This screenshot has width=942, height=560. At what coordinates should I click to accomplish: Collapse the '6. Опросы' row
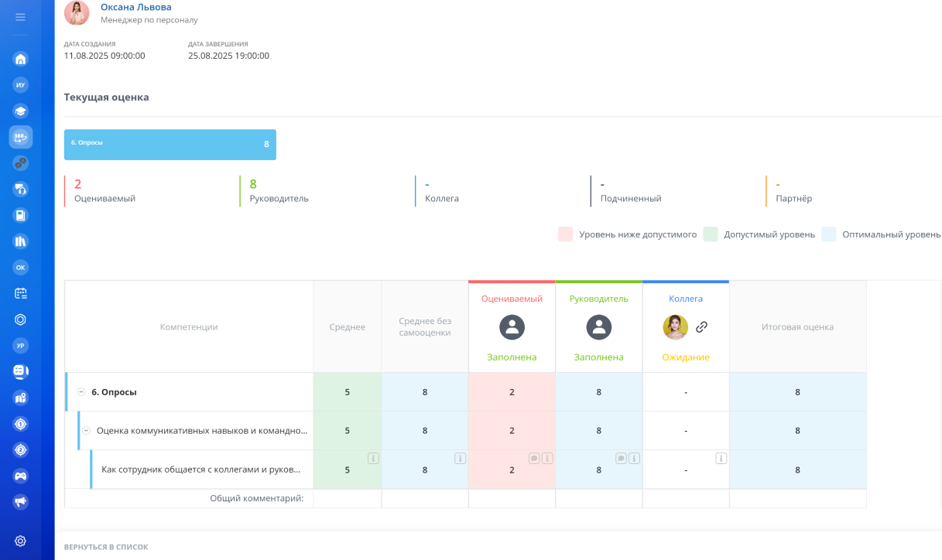81,392
